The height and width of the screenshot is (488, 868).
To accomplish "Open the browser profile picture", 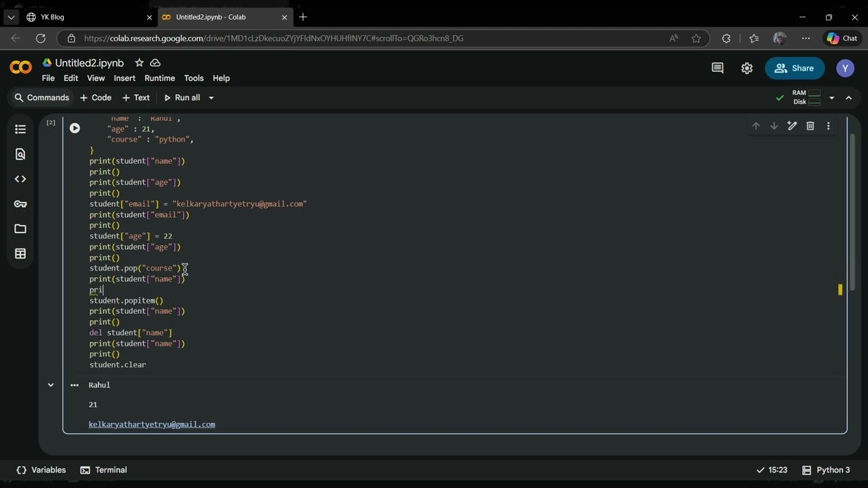I will coord(780,39).
